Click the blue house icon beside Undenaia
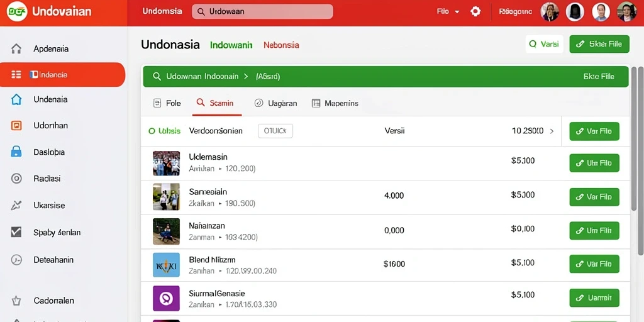 [x=16, y=99]
